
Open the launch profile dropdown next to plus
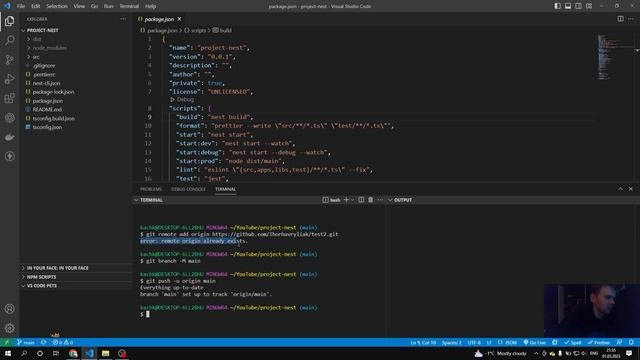pyautogui.click(x=353, y=200)
